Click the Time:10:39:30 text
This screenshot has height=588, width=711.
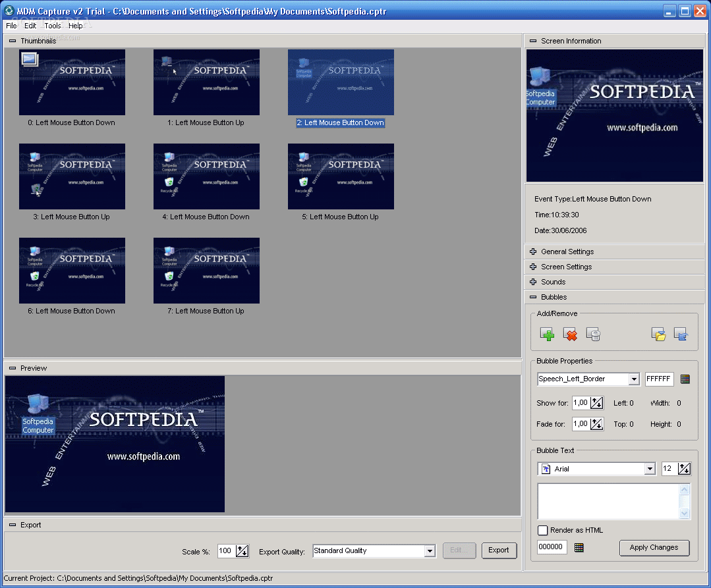(x=556, y=215)
